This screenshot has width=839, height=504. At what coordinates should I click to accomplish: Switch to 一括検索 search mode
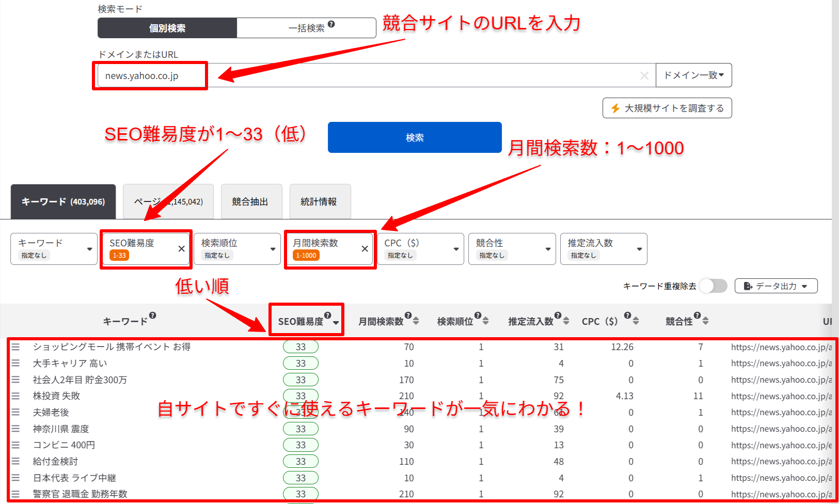[x=306, y=28]
